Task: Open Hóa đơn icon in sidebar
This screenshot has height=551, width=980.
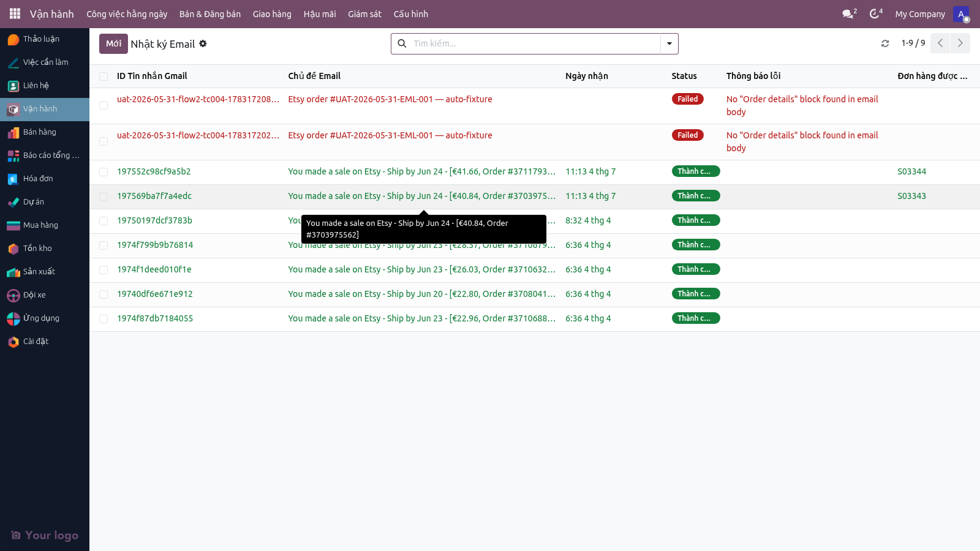Action: tap(13, 179)
